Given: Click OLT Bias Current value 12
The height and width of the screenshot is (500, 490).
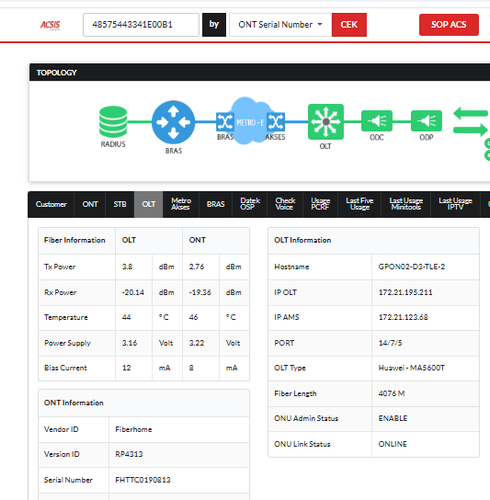Looking at the screenshot, I should click(126, 368).
